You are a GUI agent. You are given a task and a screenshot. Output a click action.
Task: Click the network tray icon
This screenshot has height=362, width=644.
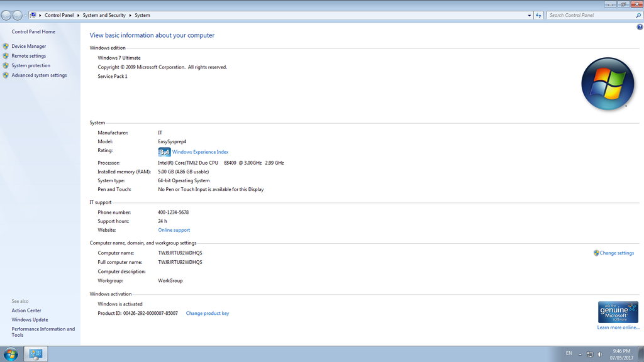click(590, 354)
